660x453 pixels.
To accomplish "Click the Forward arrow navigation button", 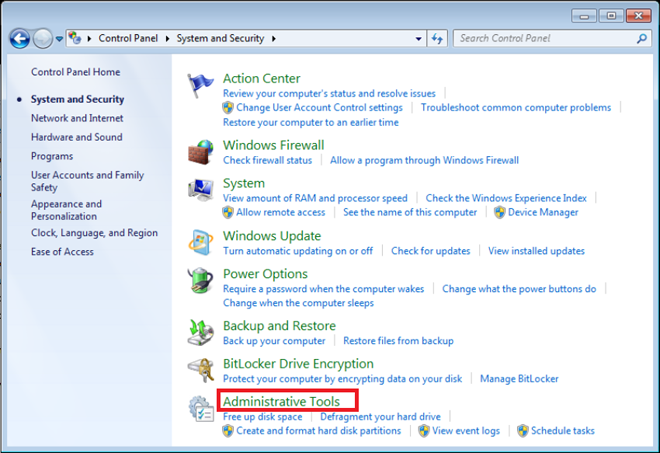I will pos(43,39).
